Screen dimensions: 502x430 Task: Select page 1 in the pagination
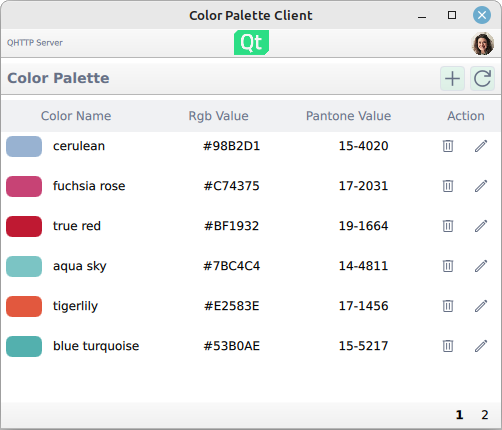tap(459, 415)
